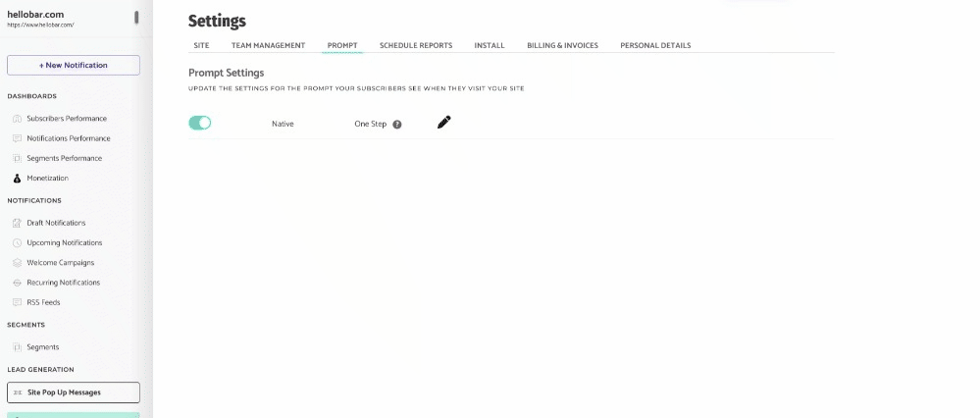Click the Welcome Campaigns layers icon
The height and width of the screenshot is (418, 980).
pos(17,263)
